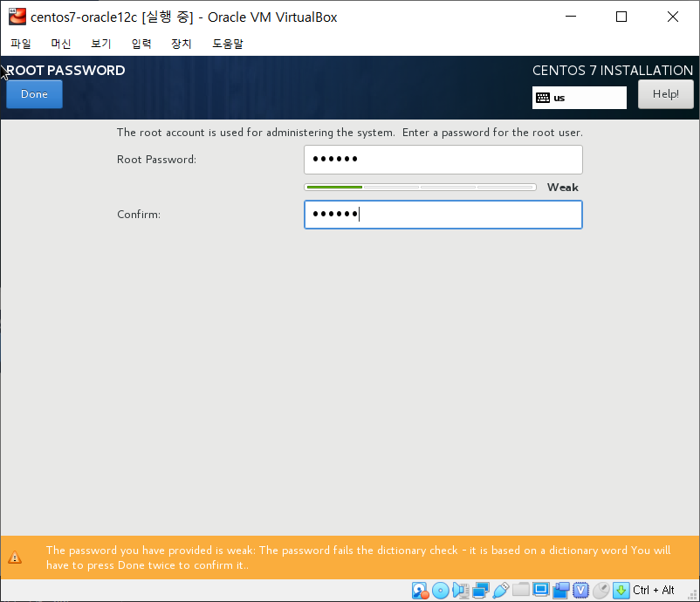Click the display status icon

540,590
